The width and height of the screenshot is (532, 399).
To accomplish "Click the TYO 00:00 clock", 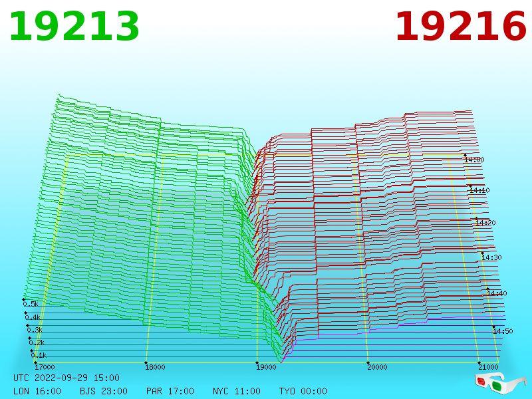I will coord(303,391).
